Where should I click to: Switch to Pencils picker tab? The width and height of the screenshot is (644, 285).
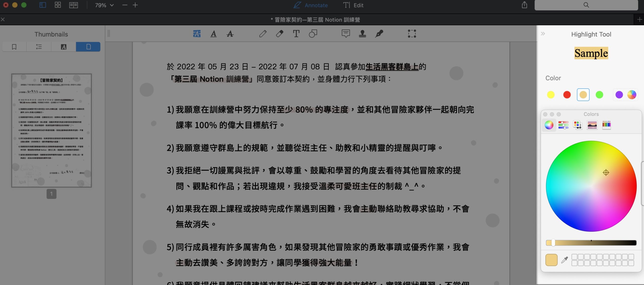(x=607, y=125)
